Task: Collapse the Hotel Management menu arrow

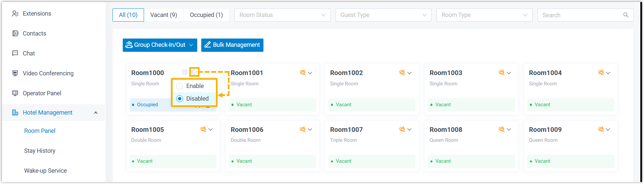Action: (x=96, y=113)
